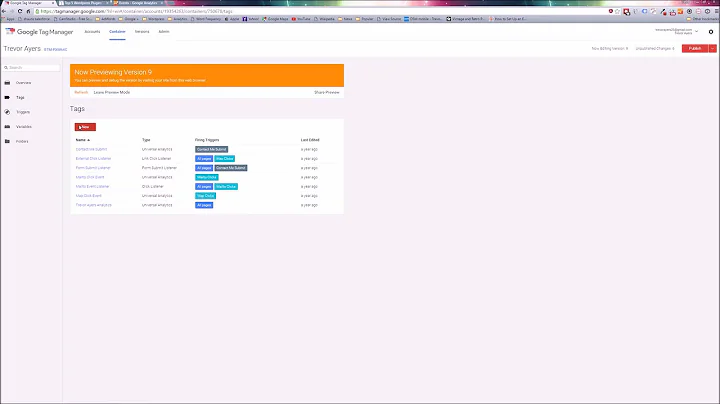
Task: Focus the browser address bar
Action: point(321,11)
